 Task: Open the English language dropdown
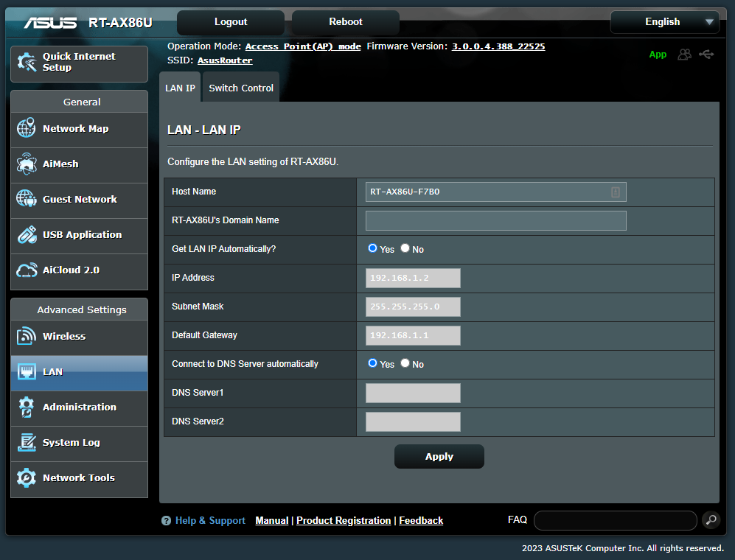pyautogui.click(x=664, y=22)
